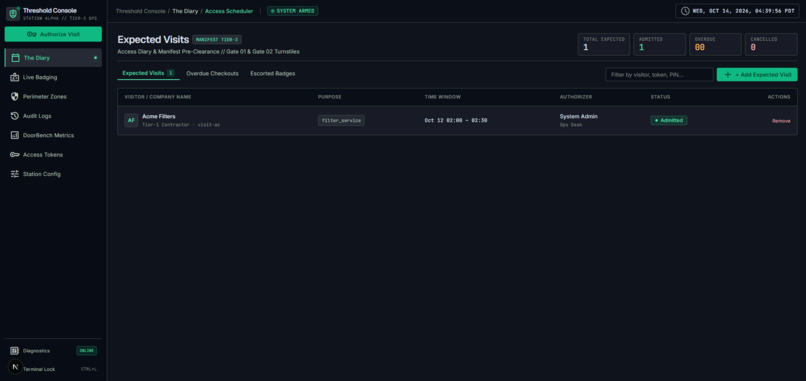Click the Authorizer column header
806x381 pixels.
tap(576, 97)
